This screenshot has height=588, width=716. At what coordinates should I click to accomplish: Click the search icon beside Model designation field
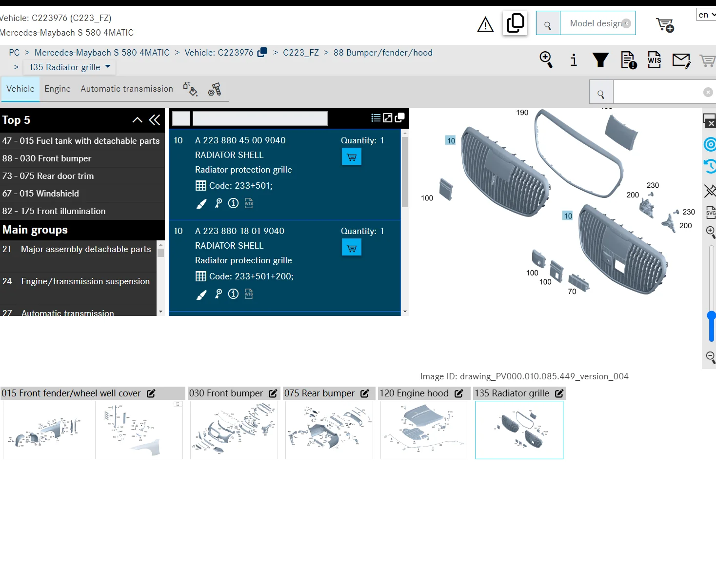point(548,23)
